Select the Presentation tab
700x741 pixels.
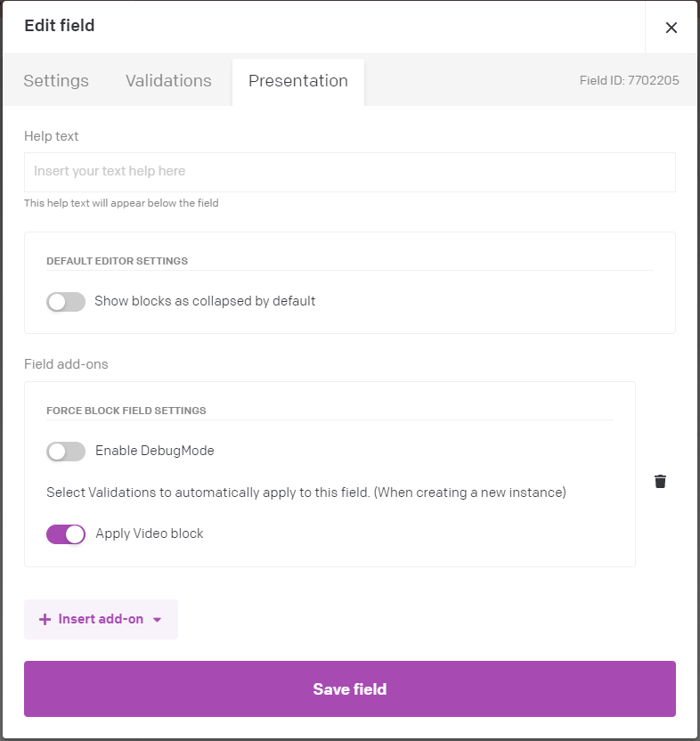pyautogui.click(x=298, y=81)
